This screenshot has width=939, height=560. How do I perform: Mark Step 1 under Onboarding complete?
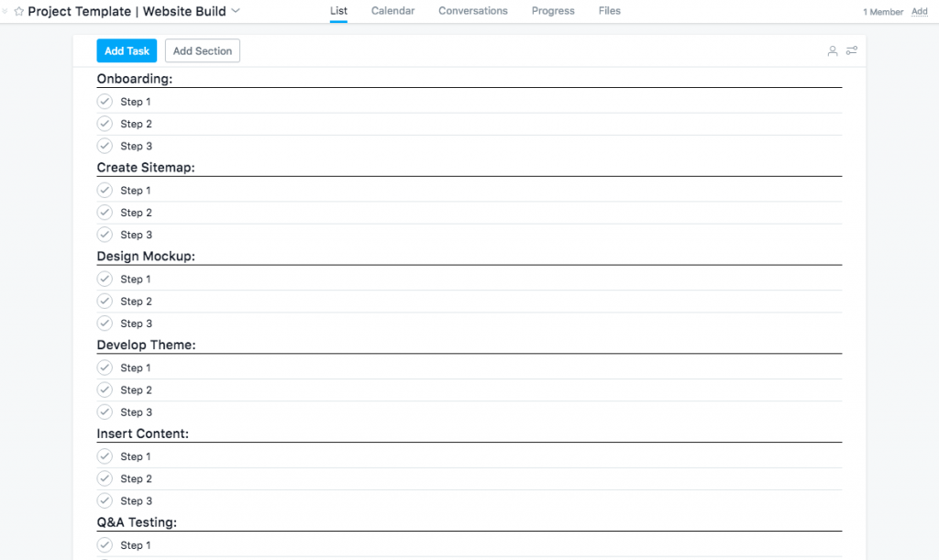pos(104,101)
